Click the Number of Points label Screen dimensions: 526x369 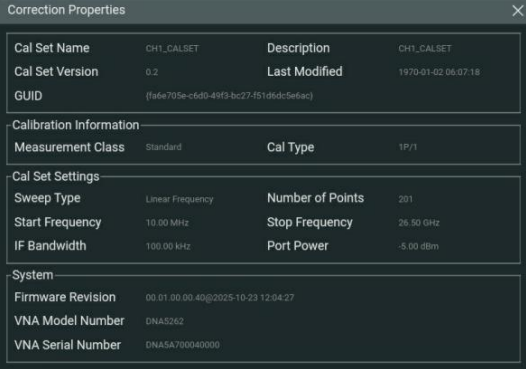tap(315, 198)
